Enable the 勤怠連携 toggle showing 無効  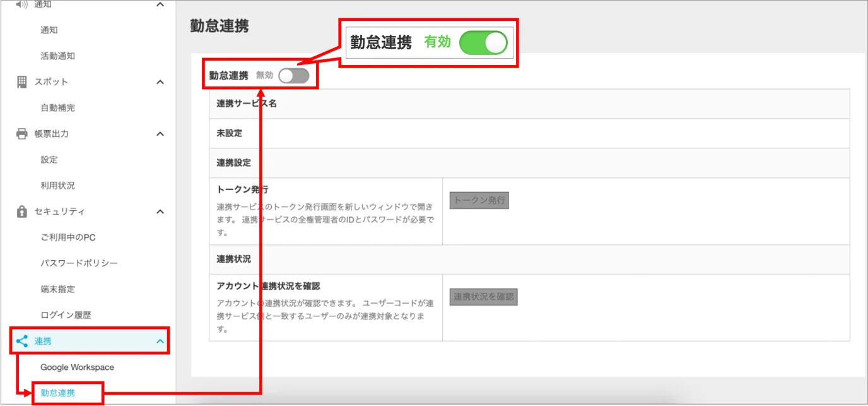point(294,76)
